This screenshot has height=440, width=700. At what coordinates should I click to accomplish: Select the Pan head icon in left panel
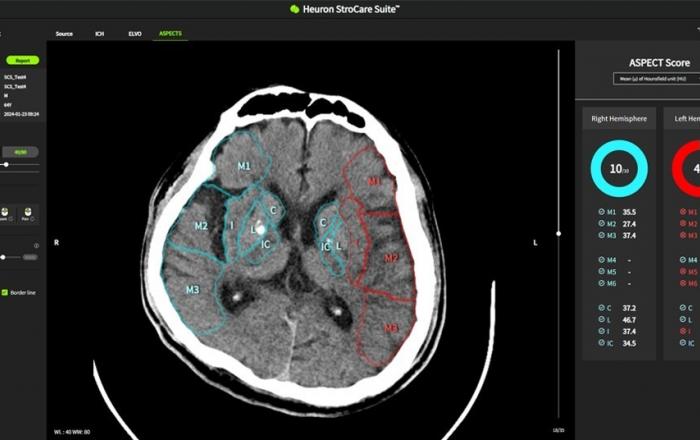(x=27, y=212)
